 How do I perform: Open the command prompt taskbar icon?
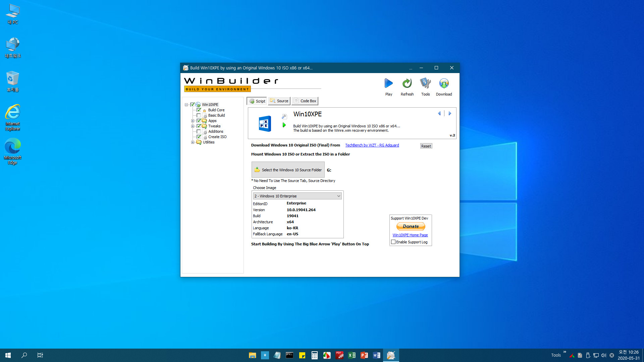pos(289,355)
